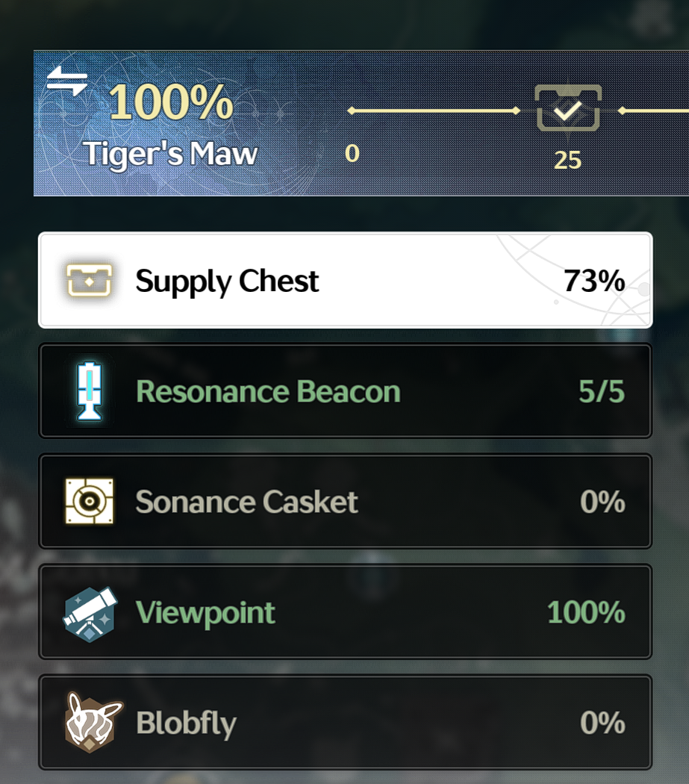Click the Tiger's Maw area name
This screenshot has width=689, height=784.
click(x=170, y=154)
